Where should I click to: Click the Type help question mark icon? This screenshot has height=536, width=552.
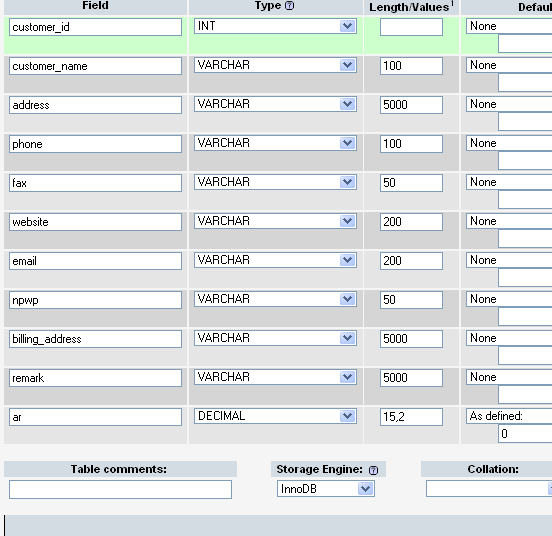point(289,6)
